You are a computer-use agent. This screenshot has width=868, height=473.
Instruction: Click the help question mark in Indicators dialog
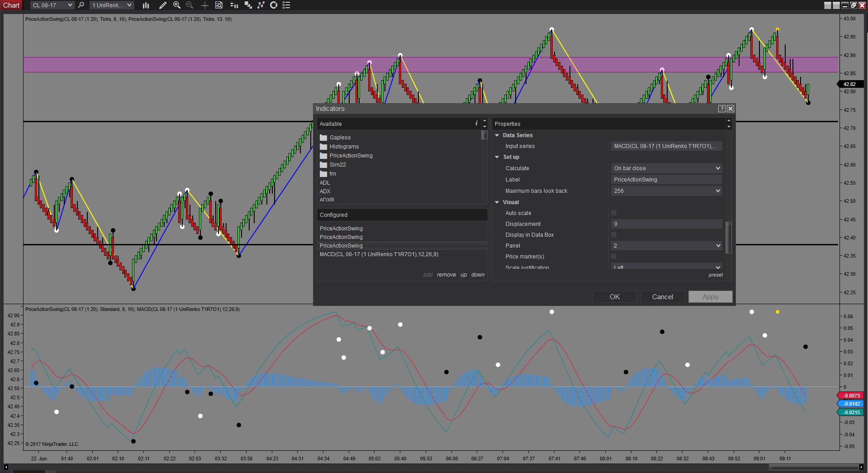point(722,109)
